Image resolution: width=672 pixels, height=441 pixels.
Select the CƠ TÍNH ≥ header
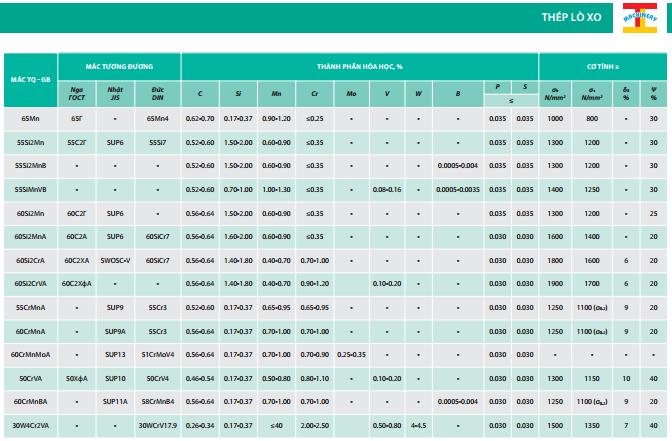(603, 66)
